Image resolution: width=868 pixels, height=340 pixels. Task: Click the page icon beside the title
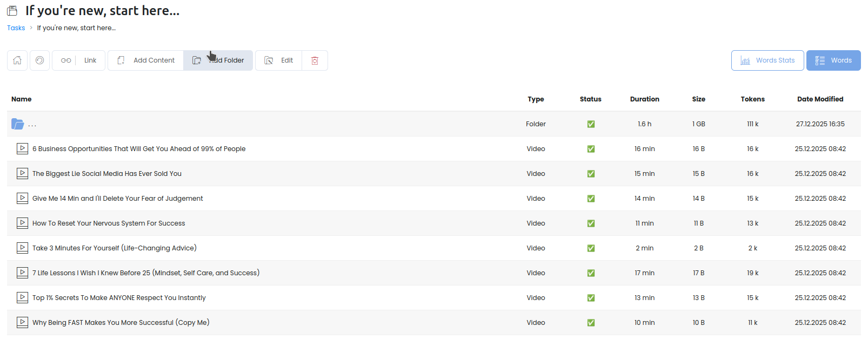coord(12,11)
